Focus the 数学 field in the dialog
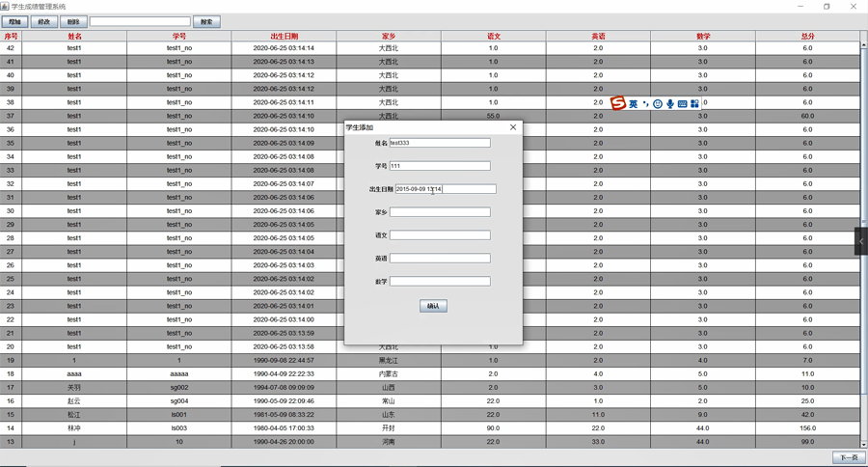The width and height of the screenshot is (868, 467). click(x=440, y=282)
